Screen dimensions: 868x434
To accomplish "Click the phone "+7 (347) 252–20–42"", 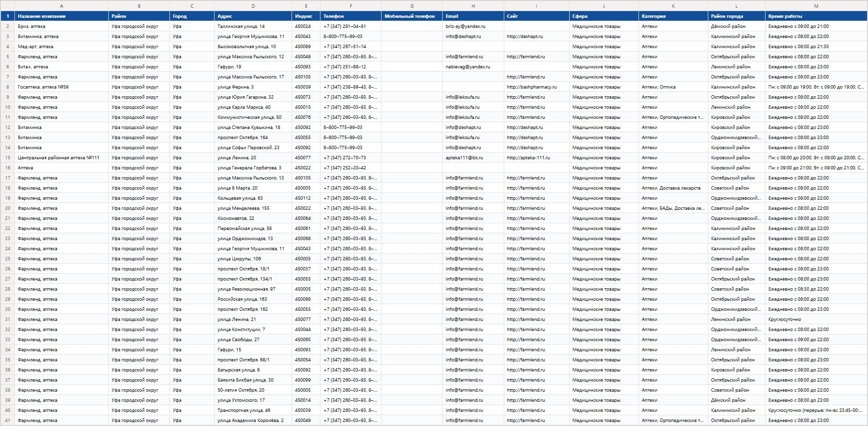I will 351,168.
